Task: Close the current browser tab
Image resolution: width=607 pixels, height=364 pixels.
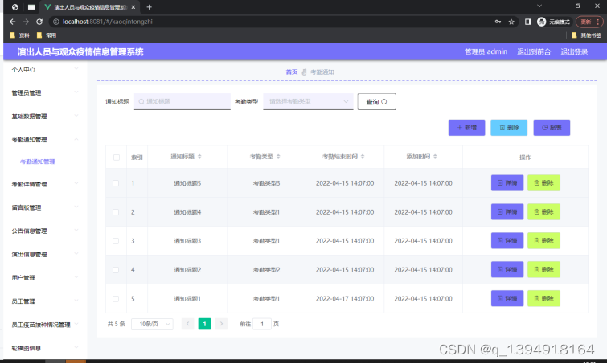Action: (x=133, y=7)
